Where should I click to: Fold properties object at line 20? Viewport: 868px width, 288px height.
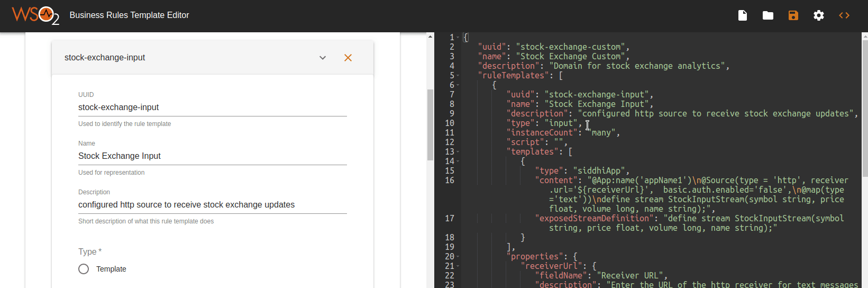pos(458,256)
